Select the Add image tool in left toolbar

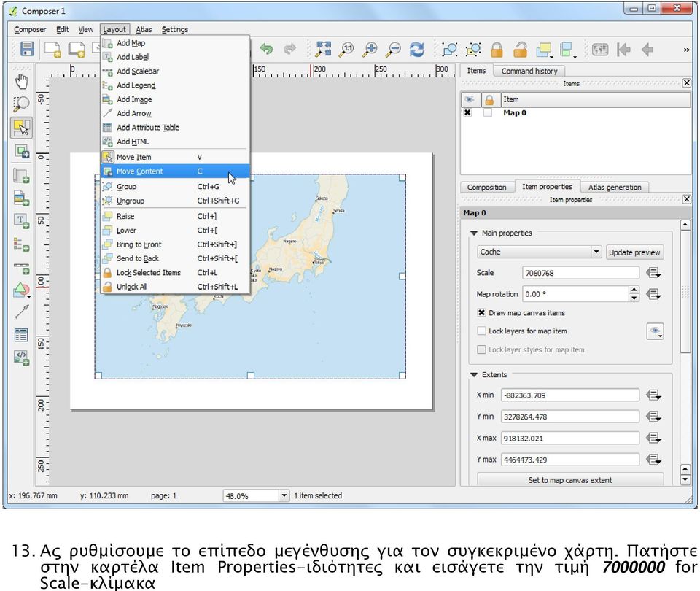(21, 198)
